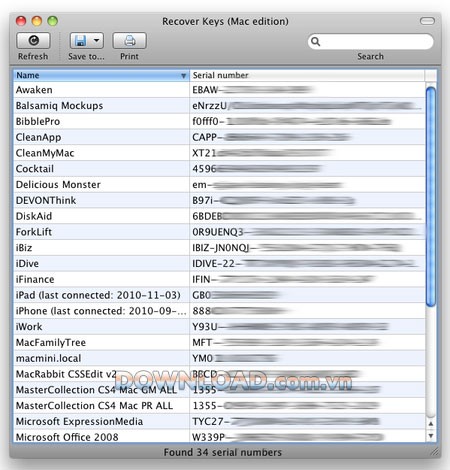Select the Microsoft ExpressionMedia row
The height and width of the screenshot is (470, 450).
pos(219,421)
